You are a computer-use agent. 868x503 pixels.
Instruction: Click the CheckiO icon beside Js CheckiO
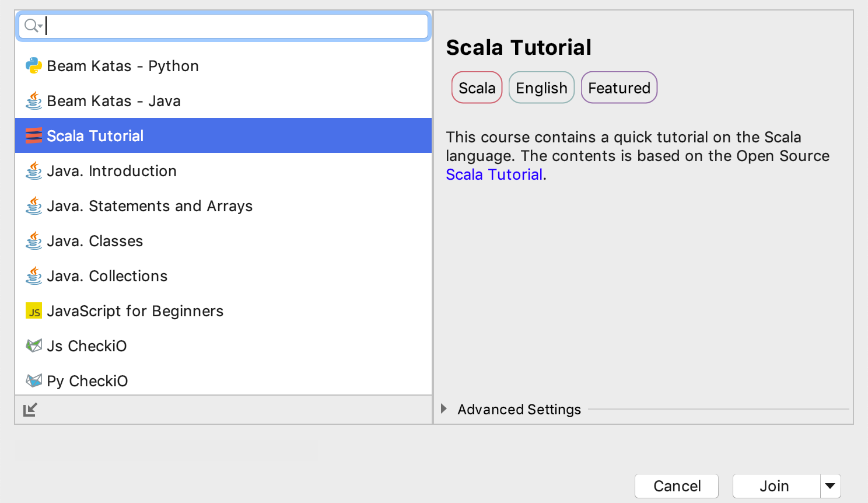click(34, 345)
